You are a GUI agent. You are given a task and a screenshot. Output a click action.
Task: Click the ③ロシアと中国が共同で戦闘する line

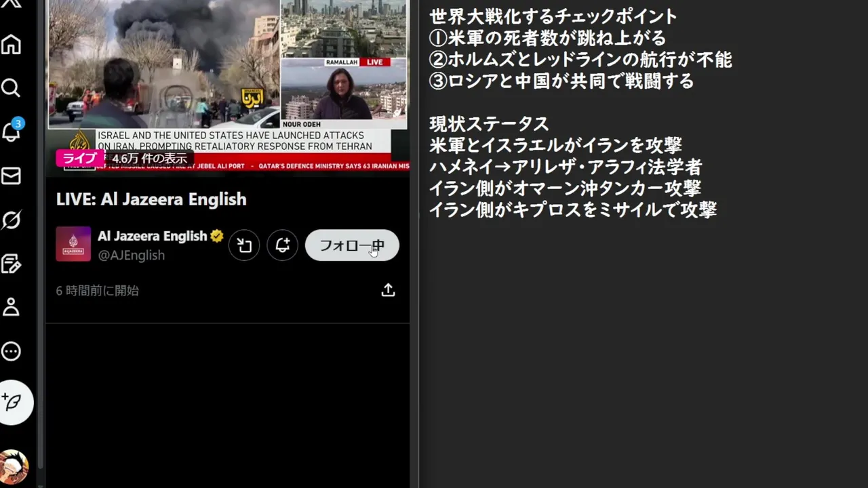(561, 81)
